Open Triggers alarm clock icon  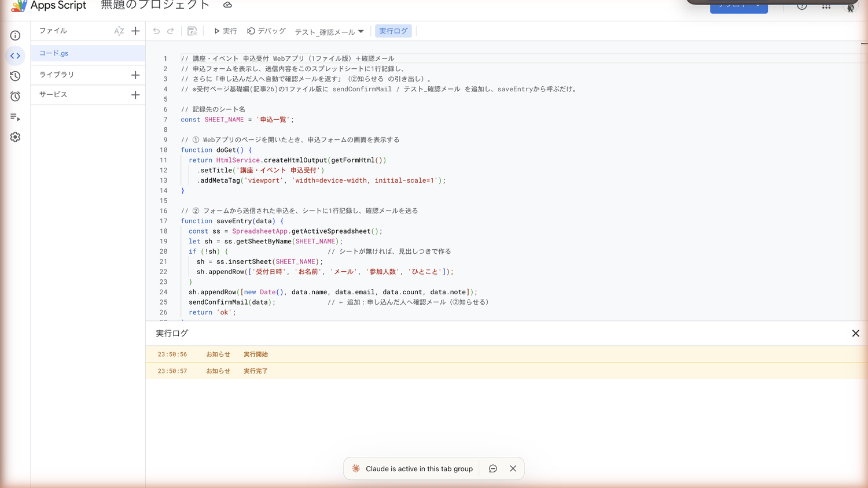[x=15, y=96]
